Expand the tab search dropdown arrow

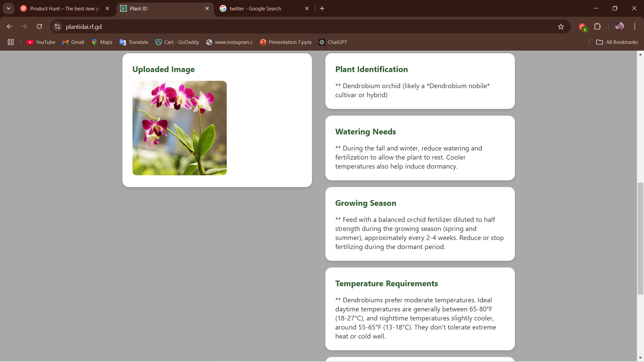coord(8,8)
